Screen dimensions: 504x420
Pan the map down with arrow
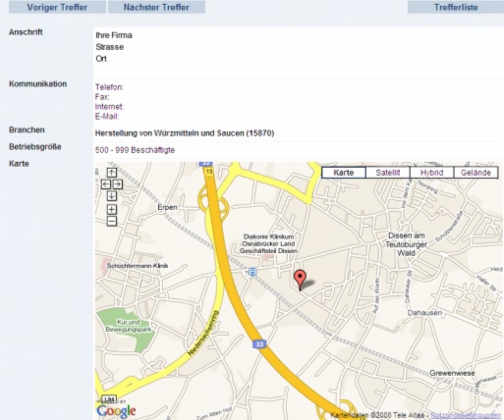tap(112, 196)
